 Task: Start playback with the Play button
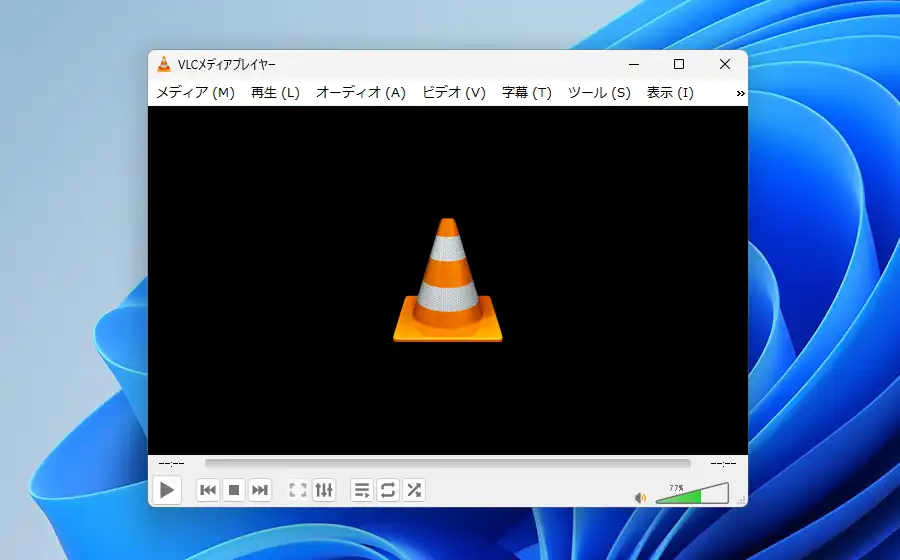[x=167, y=490]
